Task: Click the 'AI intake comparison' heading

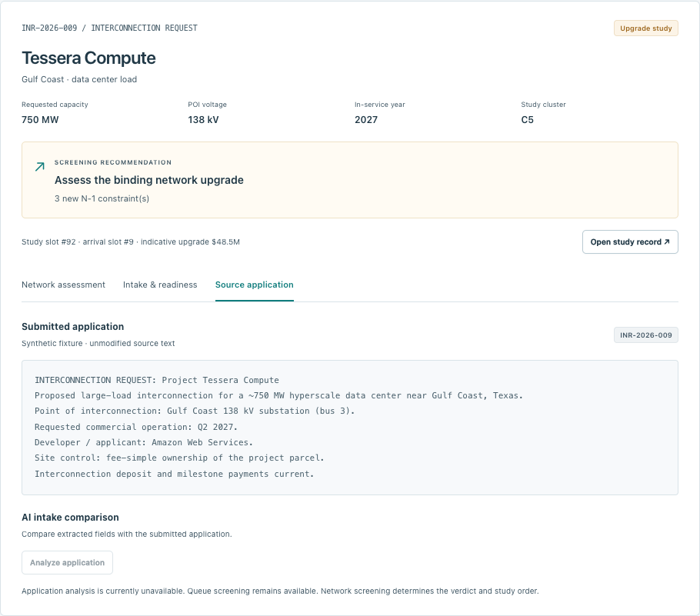Action: (x=70, y=518)
